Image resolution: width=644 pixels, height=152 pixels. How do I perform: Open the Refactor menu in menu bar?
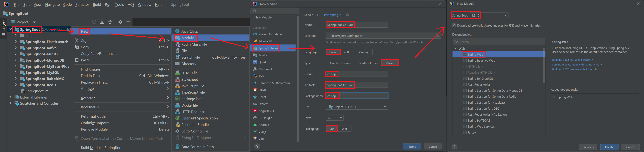click(x=82, y=5)
